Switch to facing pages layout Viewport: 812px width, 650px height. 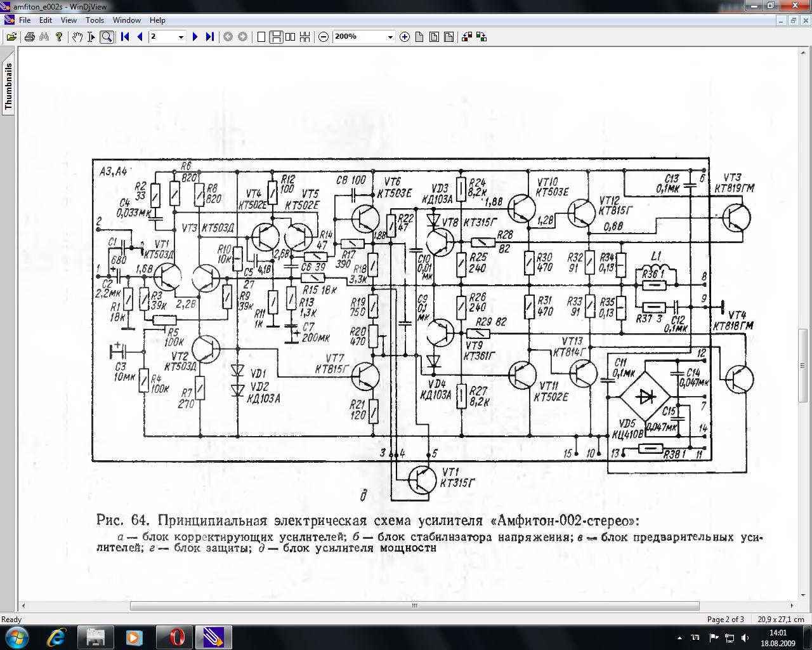[x=291, y=37]
